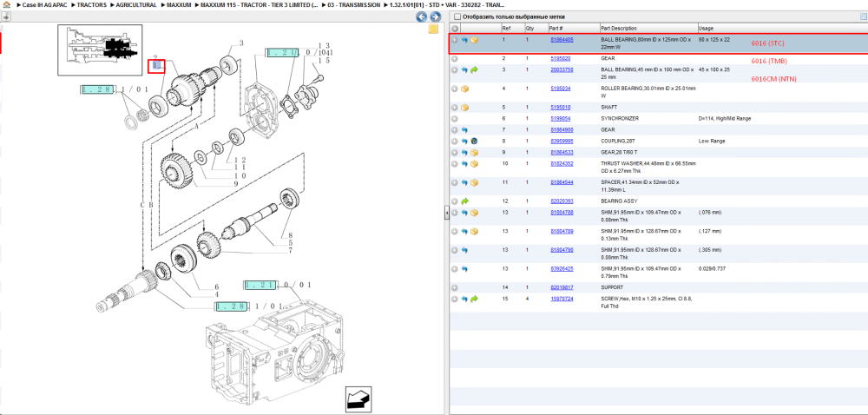The width and height of the screenshot is (868, 415).
Task: Click the panel icon at the parts list's top-right
Action: 863,17
